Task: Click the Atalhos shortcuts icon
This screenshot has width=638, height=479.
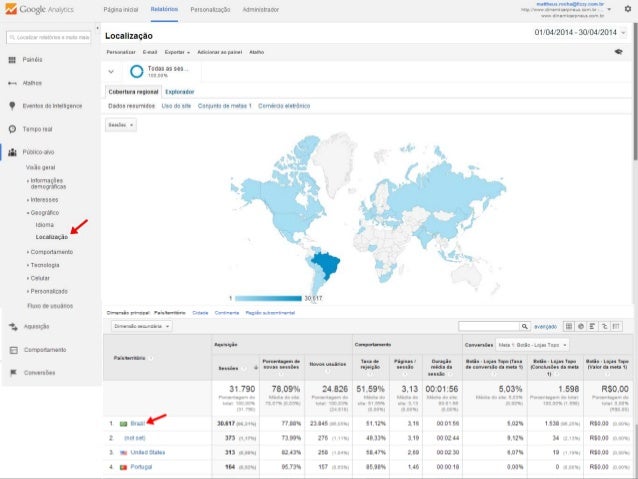Action: [x=11, y=83]
